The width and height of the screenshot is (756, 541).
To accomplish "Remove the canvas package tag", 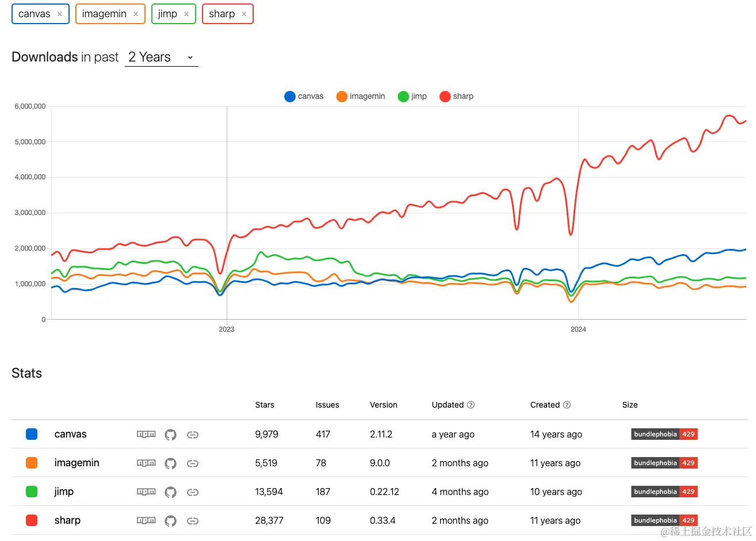I will pyautogui.click(x=59, y=14).
